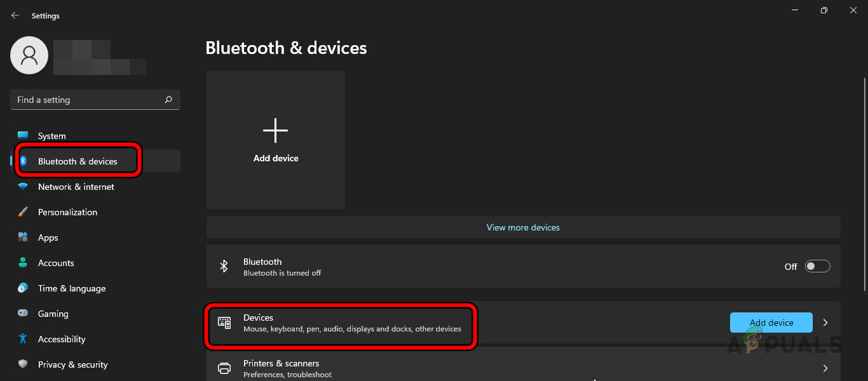The width and height of the screenshot is (868, 381).
Task: Expand the Devices row chevron
Action: (x=825, y=323)
